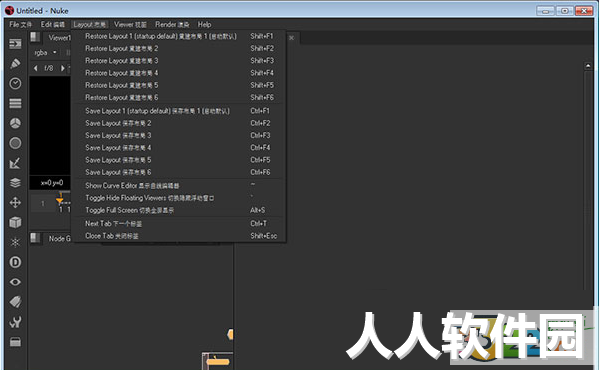Image resolution: width=600 pixels, height=370 pixels.
Task: Open the Deep nodes D icon
Action: click(x=15, y=262)
